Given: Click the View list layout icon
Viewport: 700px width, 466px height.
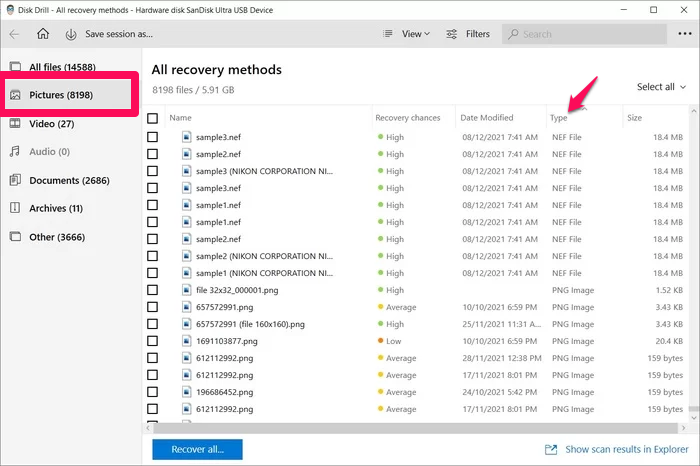Looking at the screenshot, I should (x=388, y=34).
